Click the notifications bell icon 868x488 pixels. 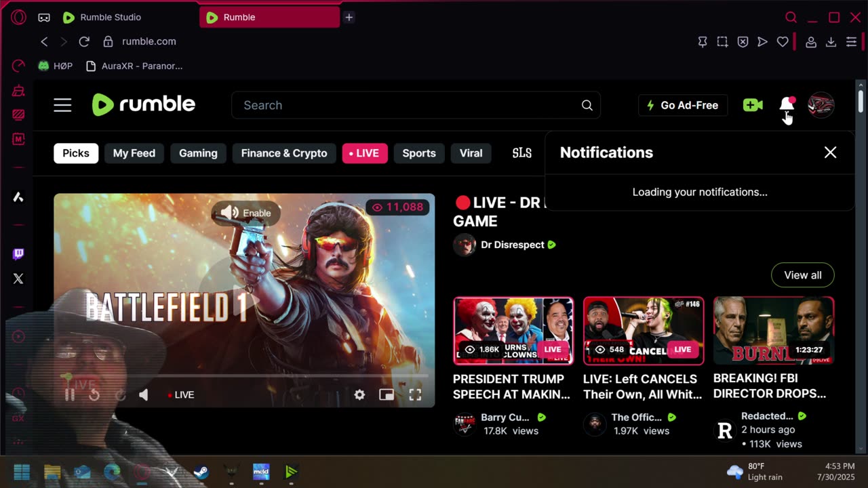pos(787,104)
